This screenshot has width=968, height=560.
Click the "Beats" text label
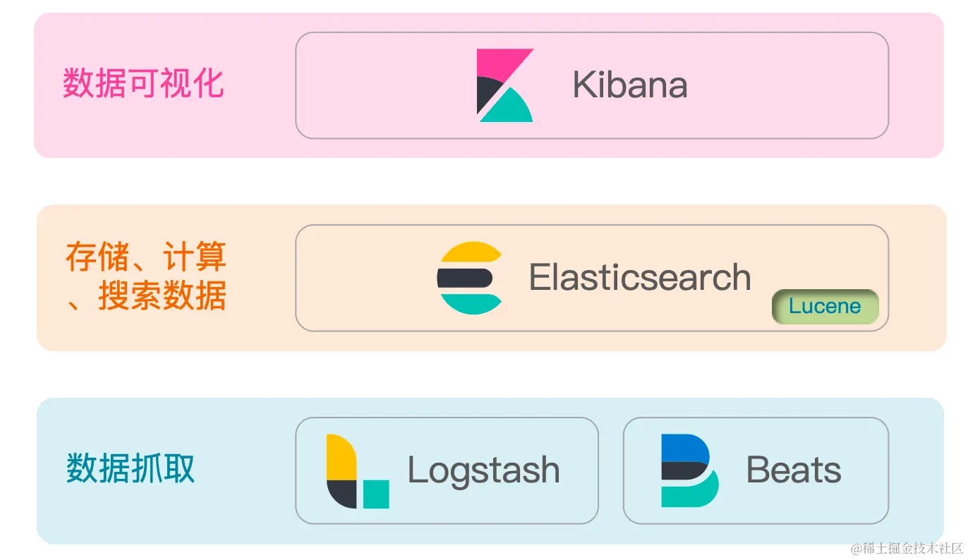794,470
